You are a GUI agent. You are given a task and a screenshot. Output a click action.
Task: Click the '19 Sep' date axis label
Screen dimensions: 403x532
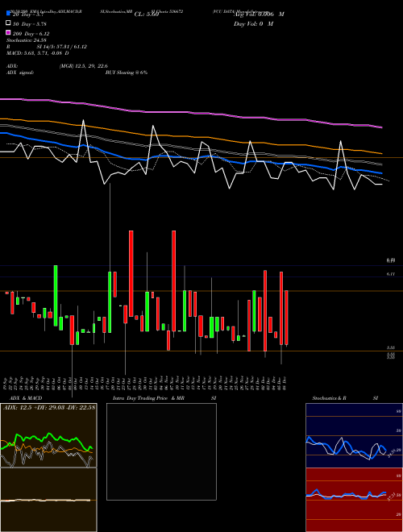pos(6,383)
